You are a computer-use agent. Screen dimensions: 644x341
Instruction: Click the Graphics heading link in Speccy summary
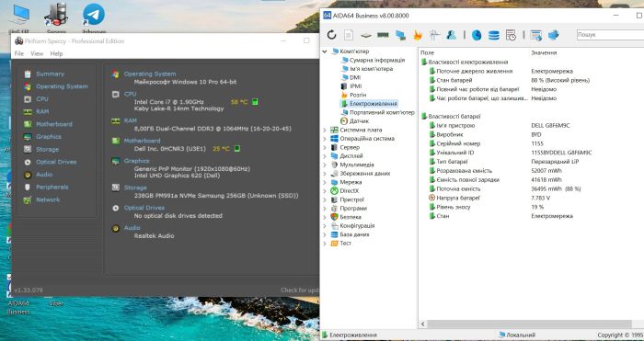tap(136, 161)
